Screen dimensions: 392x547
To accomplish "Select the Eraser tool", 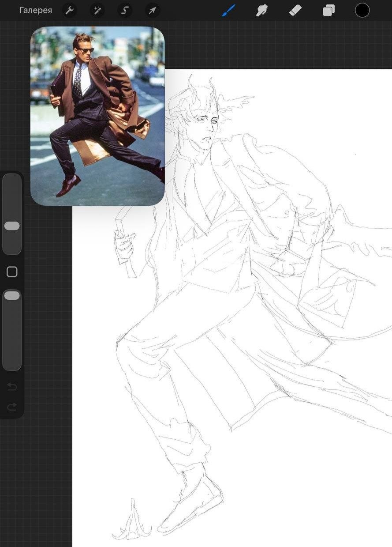I will 295,10.
